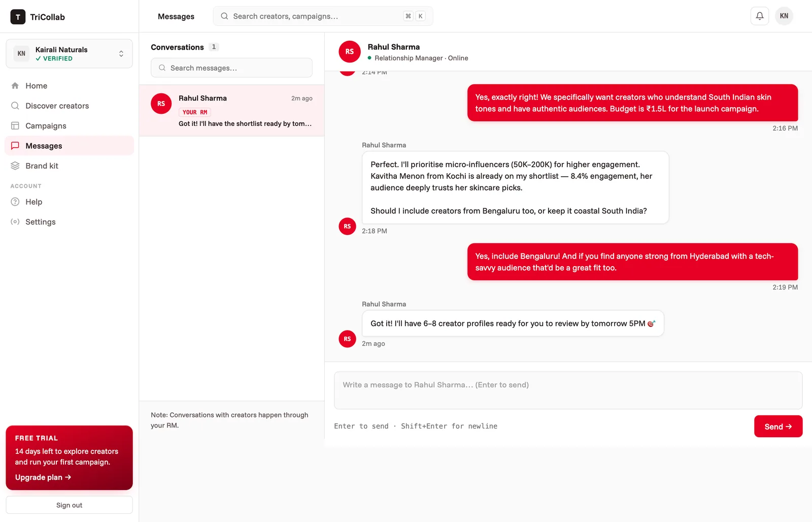Click the K key shortcut badge

point(420,16)
